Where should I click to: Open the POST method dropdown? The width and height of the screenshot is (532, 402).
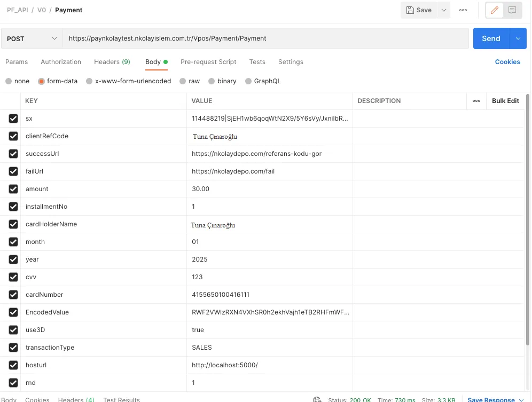point(32,38)
